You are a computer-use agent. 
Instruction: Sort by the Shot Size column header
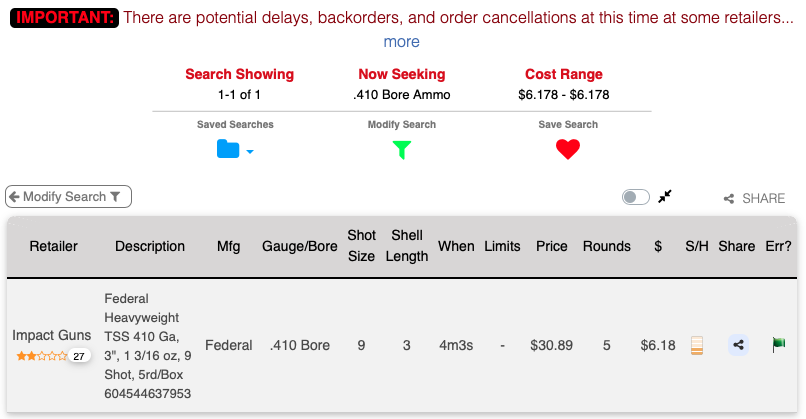pos(361,246)
